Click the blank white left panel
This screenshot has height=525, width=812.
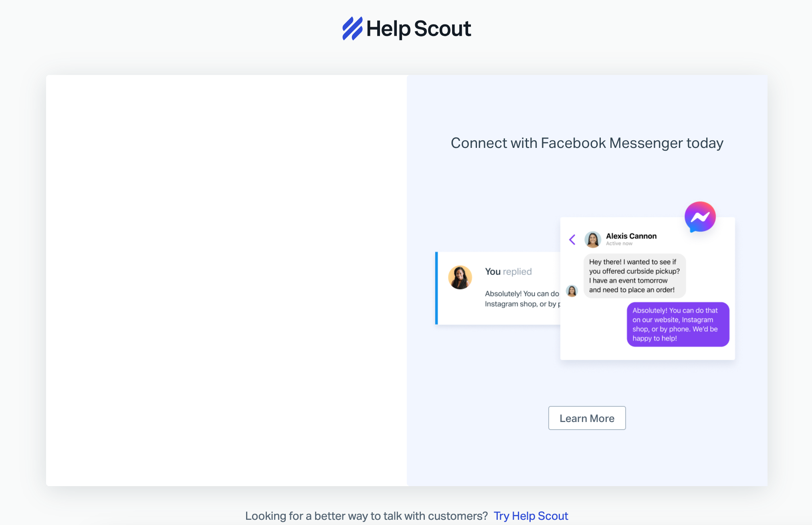coord(226,281)
